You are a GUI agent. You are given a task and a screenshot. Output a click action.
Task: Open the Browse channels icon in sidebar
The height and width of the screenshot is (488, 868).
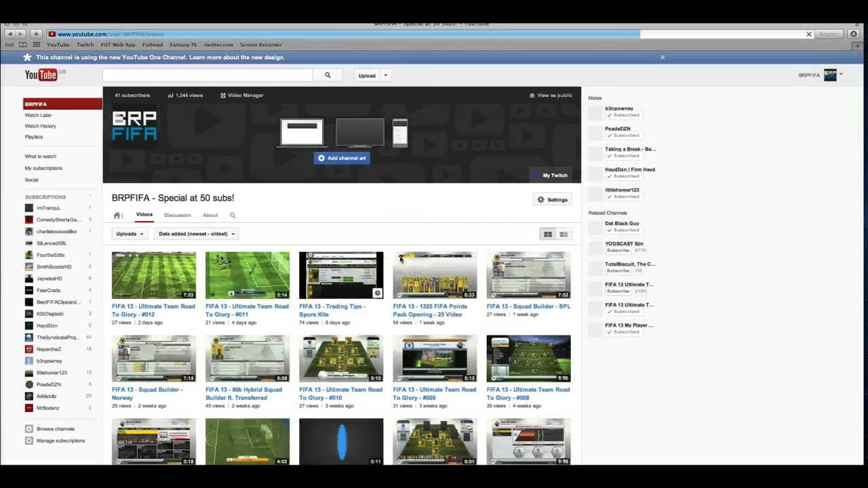[29, 429]
